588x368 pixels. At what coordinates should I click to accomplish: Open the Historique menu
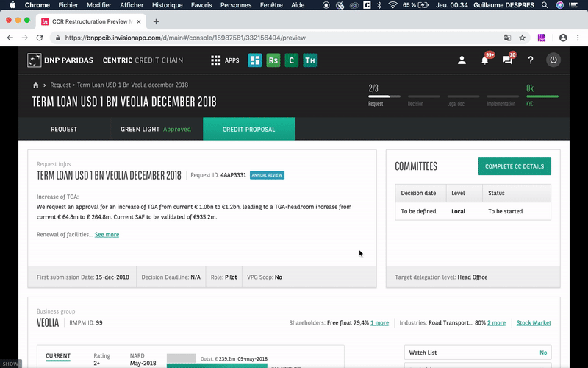click(168, 5)
